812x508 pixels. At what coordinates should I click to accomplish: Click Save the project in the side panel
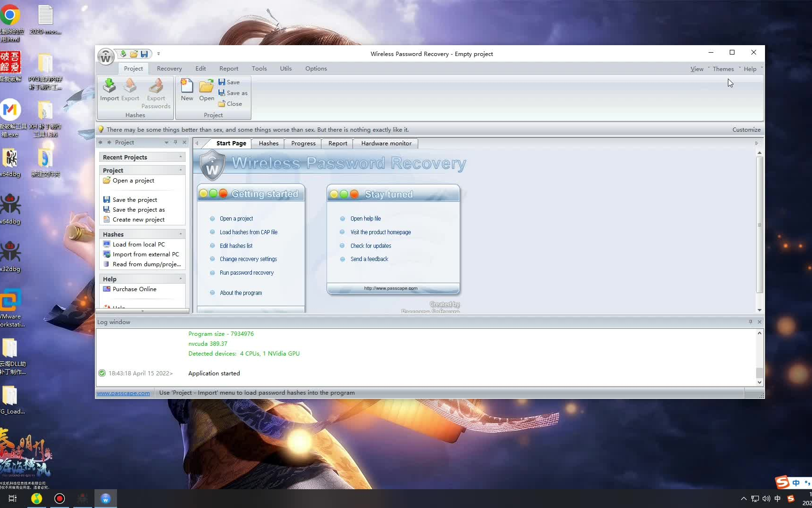(x=134, y=200)
